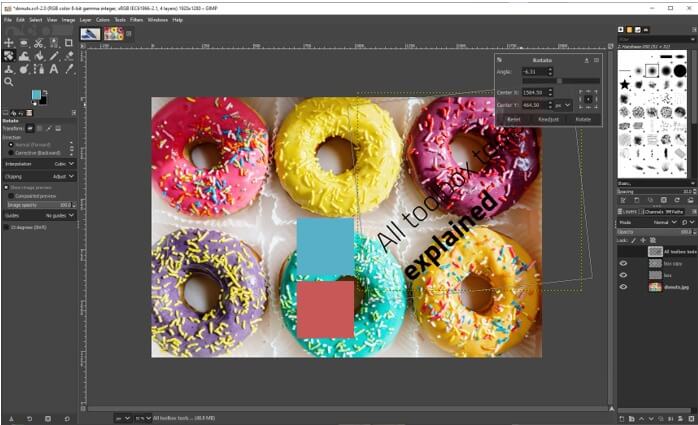Screen dimensions: 698x425
Task: Select the Eraser tool
Action: [x=69, y=56]
